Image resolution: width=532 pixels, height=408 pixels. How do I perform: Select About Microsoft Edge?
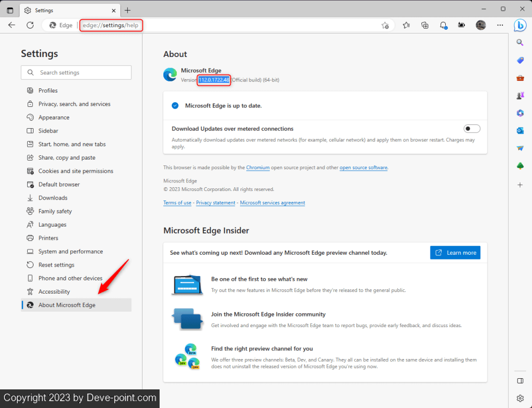point(76,305)
